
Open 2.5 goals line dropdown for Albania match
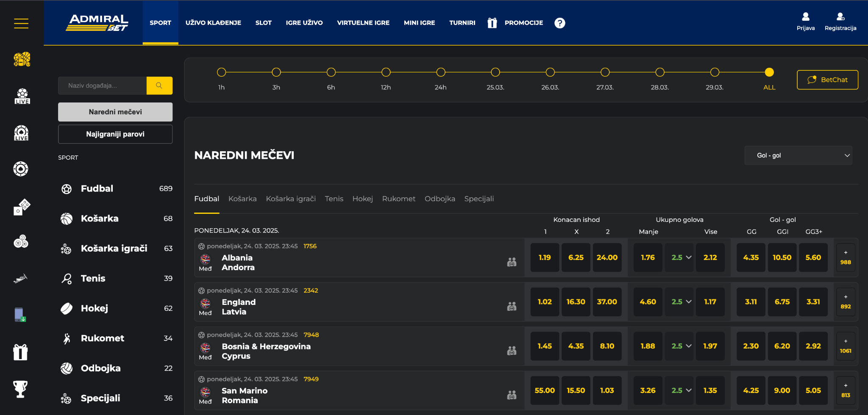pyautogui.click(x=681, y=257)
